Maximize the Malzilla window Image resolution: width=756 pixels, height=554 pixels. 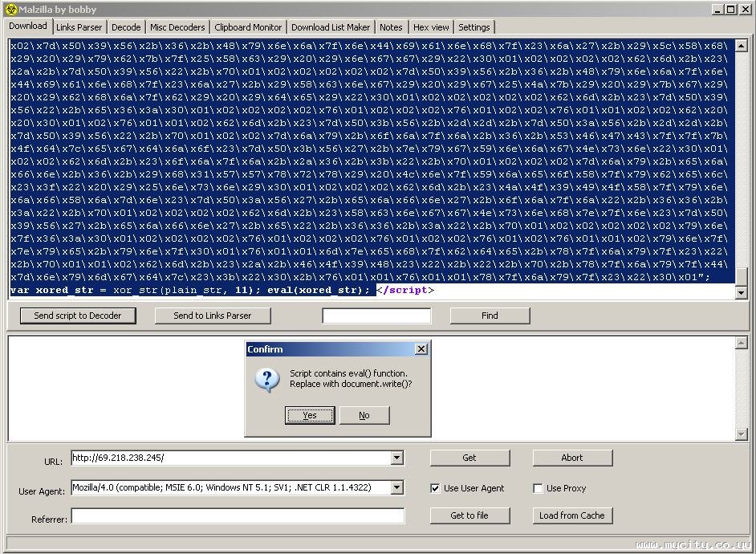[x=731, y=9]
